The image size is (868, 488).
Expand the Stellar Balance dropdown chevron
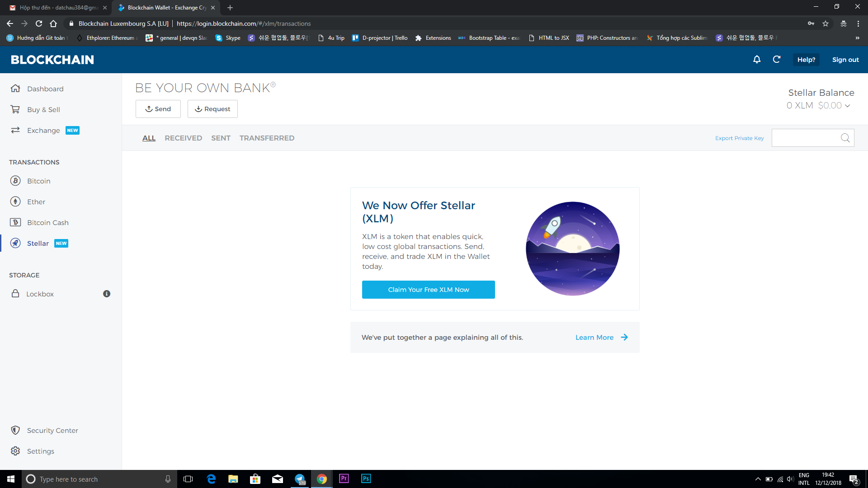pyautogui.click(x=847, y=106)
